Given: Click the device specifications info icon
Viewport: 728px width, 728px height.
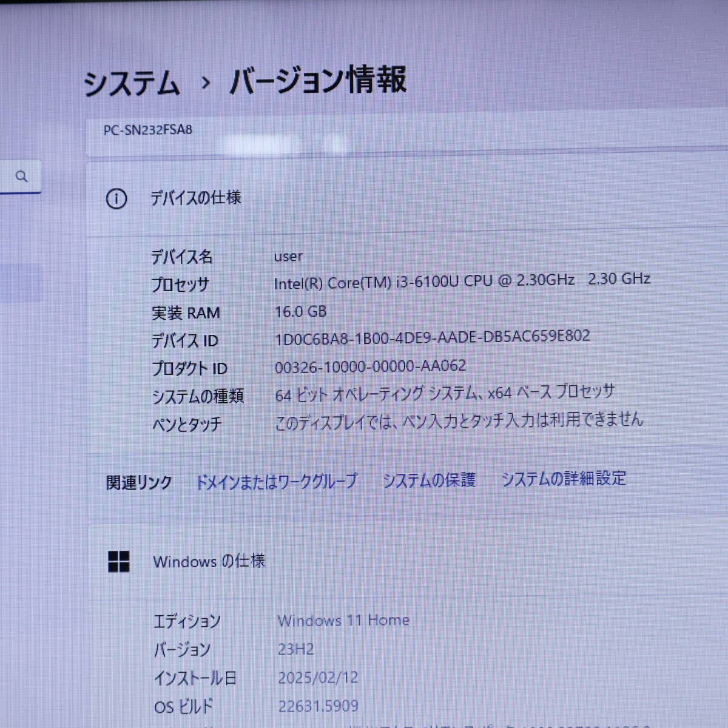Looking at the screenshot, I should pyautogui.click(x=116, y=199).
